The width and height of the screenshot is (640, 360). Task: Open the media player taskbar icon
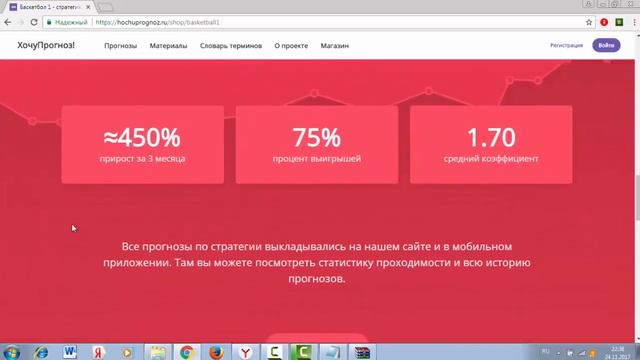tap(127, 352)
